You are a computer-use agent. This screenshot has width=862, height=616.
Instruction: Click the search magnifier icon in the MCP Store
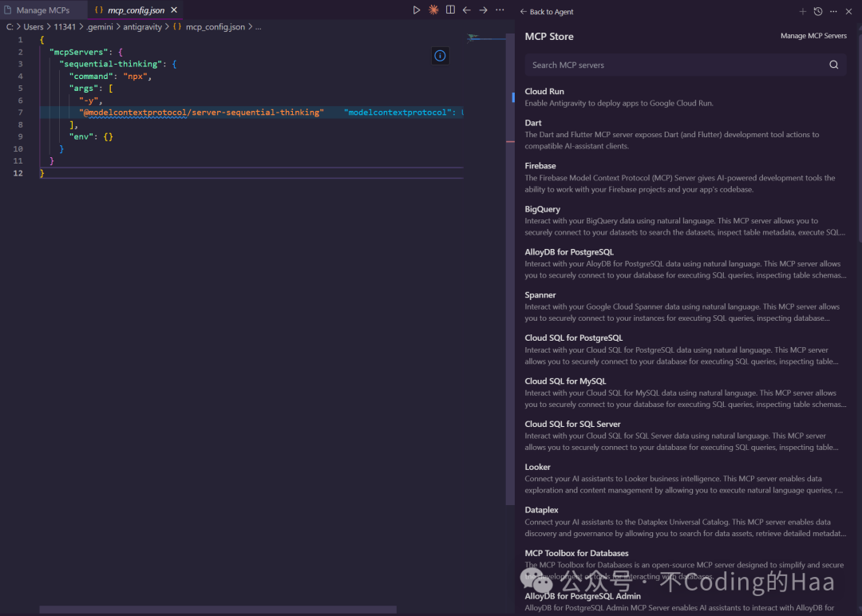pos(834,65)
